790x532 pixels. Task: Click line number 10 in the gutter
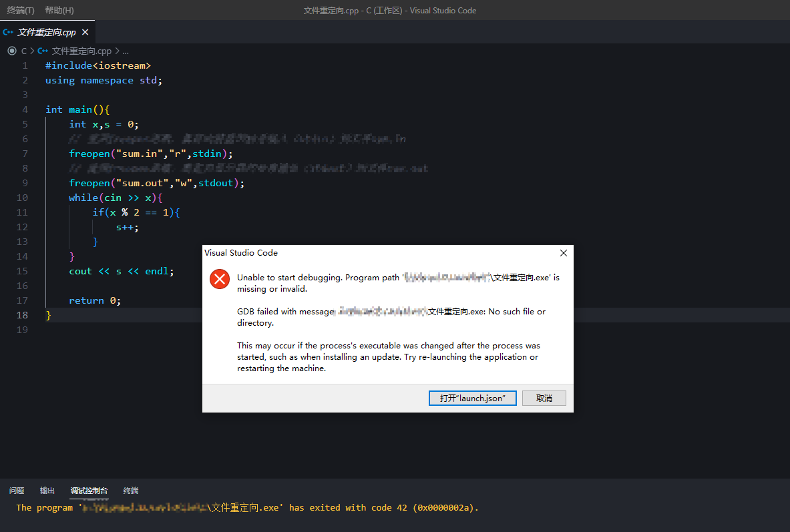tap(22, 198)
